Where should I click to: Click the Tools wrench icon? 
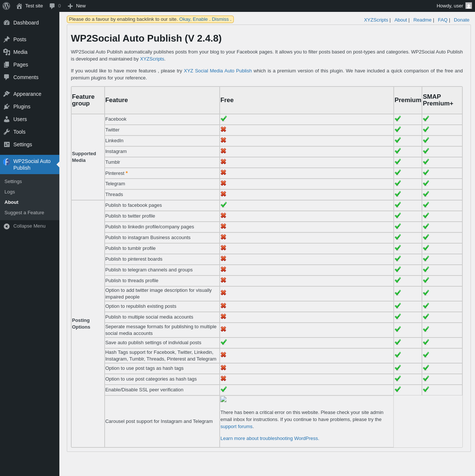pyautogui.click(x=7, y=132)
